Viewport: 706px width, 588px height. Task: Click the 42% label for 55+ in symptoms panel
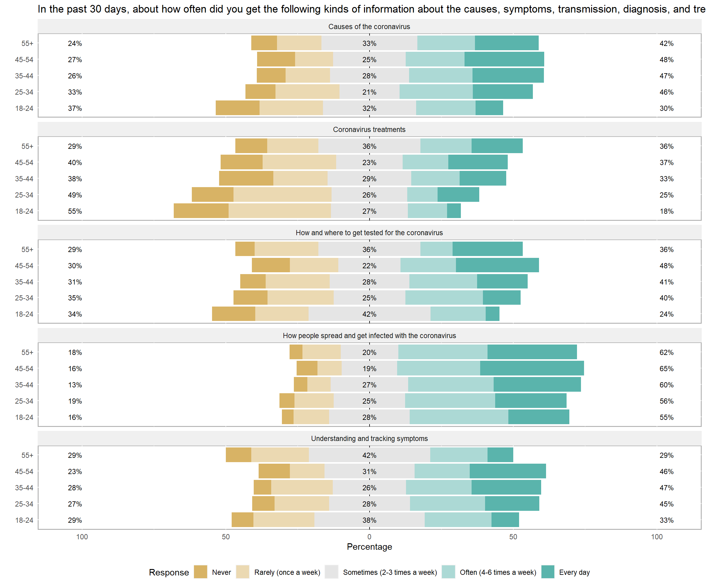[369, 455]
